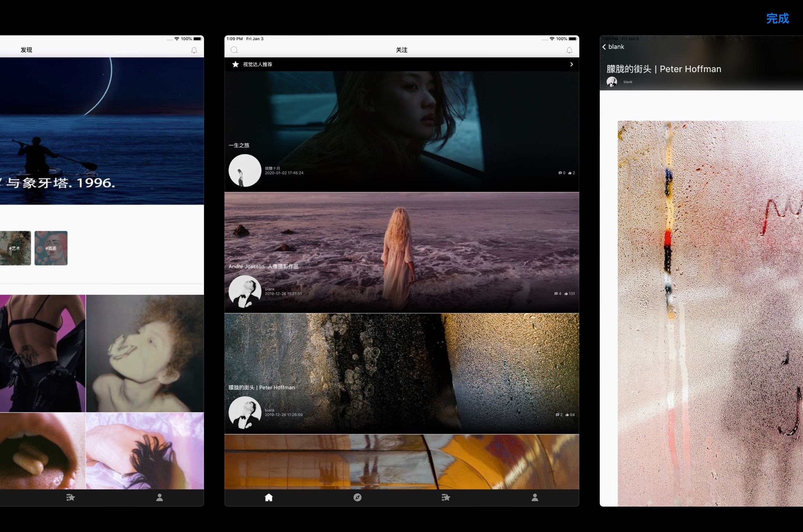803x532 pixels.
Task: Tap favorites star-list icon in left screen
Action: click(x=71, y=497)
